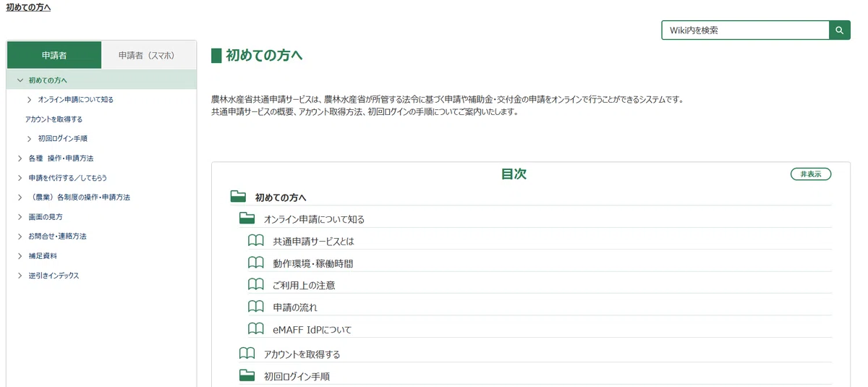Open the 動作環境・稼働時間 link
This screenshot has height=387, width=868.
pos(313,263)
